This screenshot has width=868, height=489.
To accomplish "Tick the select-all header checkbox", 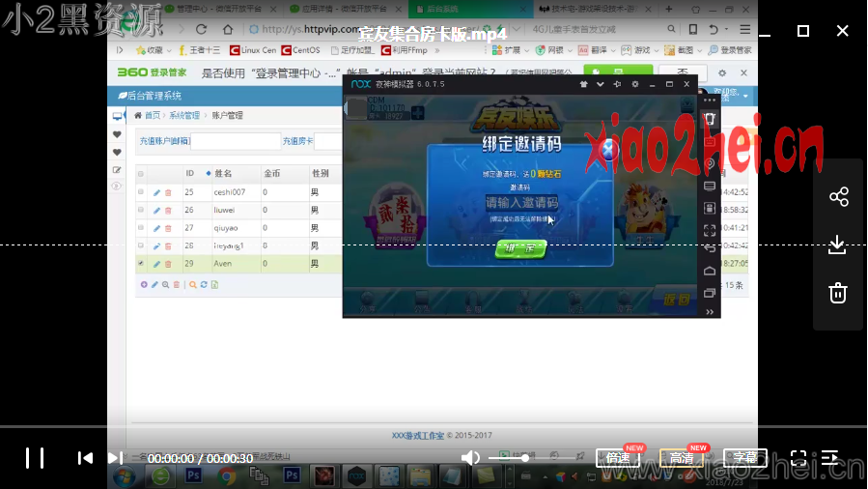I will tap(141, 174).
